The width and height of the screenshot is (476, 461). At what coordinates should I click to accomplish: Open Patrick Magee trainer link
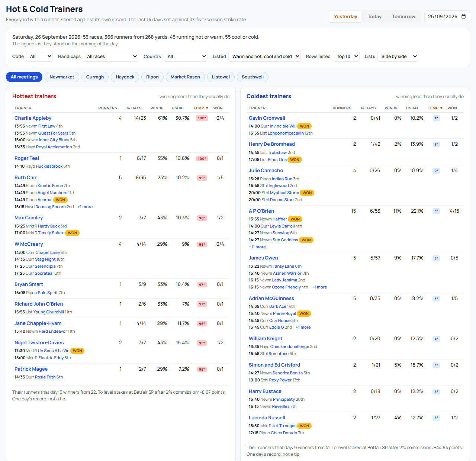pos(31,369)
